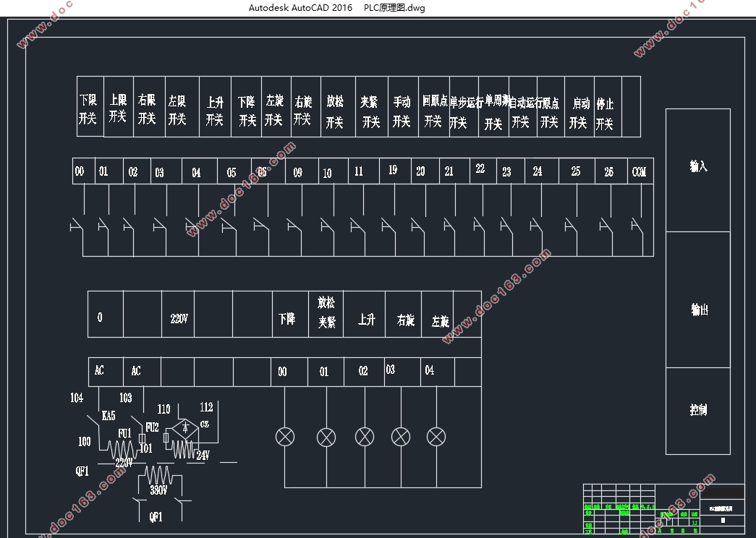Screen dimensions: 756x538
Task: Click the 24V label near rectifier
Action: click(x=203, y=456)
